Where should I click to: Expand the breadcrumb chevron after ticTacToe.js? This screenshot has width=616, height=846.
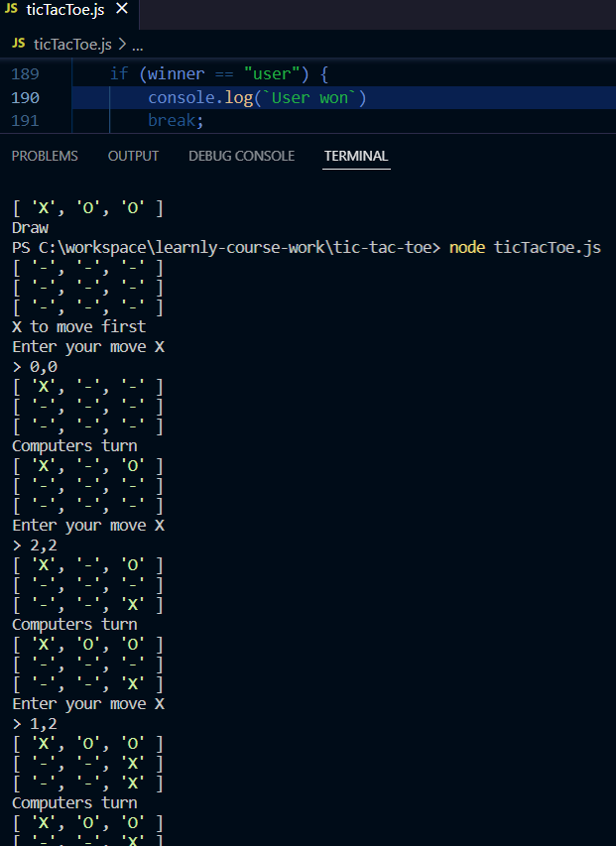[x=122, y=45]
